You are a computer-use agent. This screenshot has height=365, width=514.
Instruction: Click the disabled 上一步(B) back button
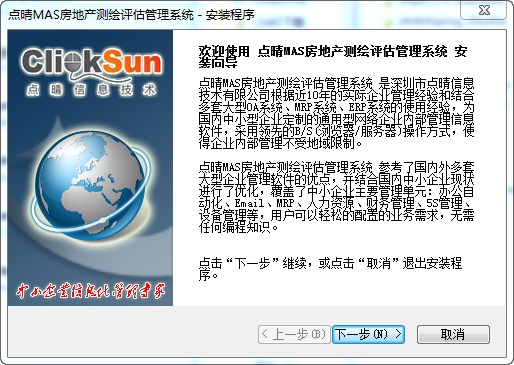[x=294, y=334]
